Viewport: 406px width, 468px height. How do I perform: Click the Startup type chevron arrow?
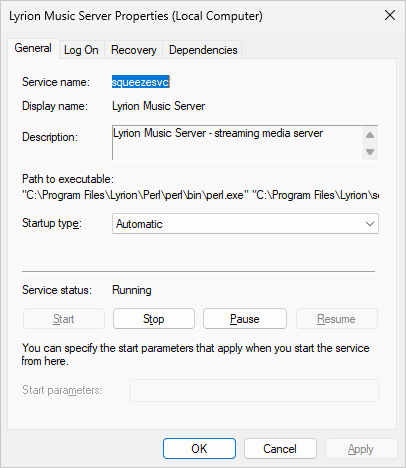pos(370,224)
